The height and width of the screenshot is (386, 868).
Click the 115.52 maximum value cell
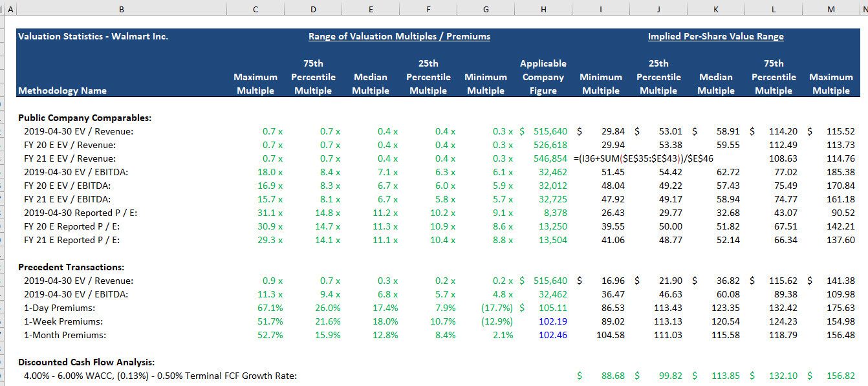[x=841, y=131]
